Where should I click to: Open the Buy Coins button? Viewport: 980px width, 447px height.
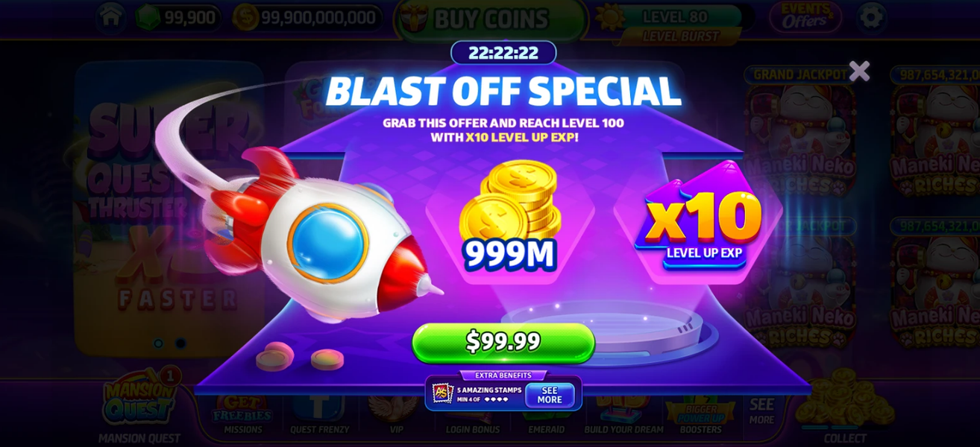(x=491, y=19)
